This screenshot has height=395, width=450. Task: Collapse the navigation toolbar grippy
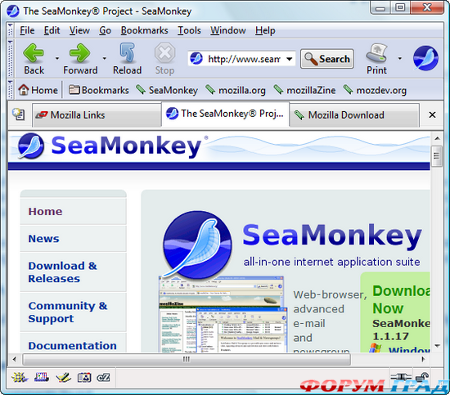[10, 58]
